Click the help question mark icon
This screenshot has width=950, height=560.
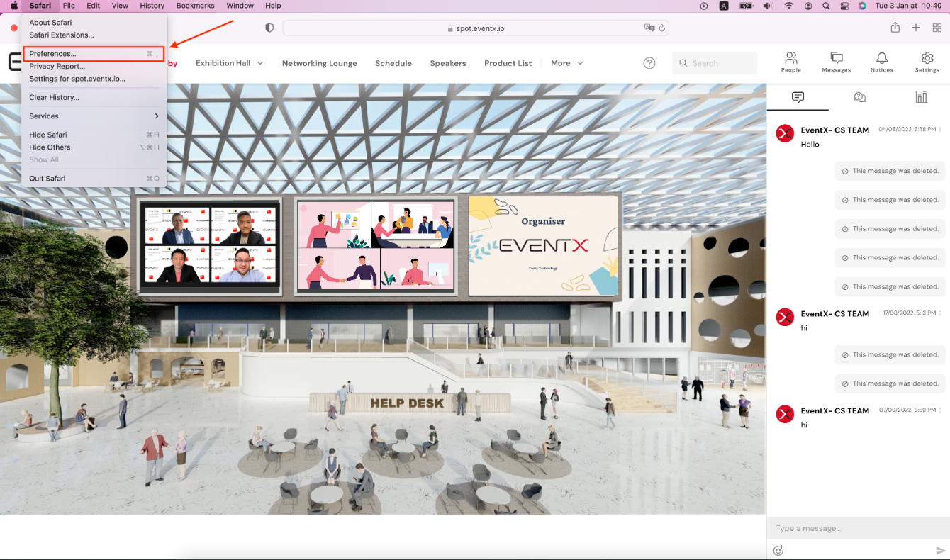click(649, 63)
